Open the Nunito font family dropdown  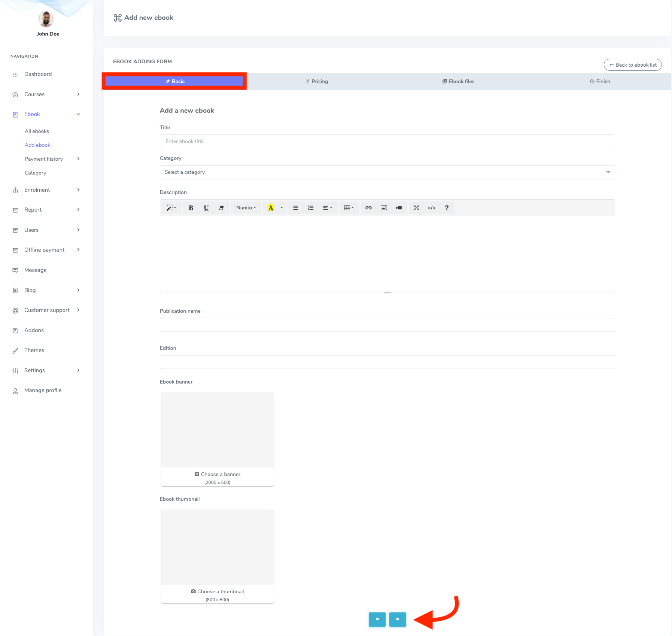pyautogui.click(x=246, y=208)
